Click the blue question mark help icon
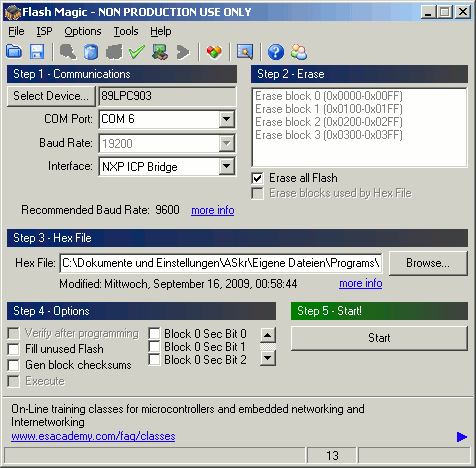476x468 pixels. point(276,52)
